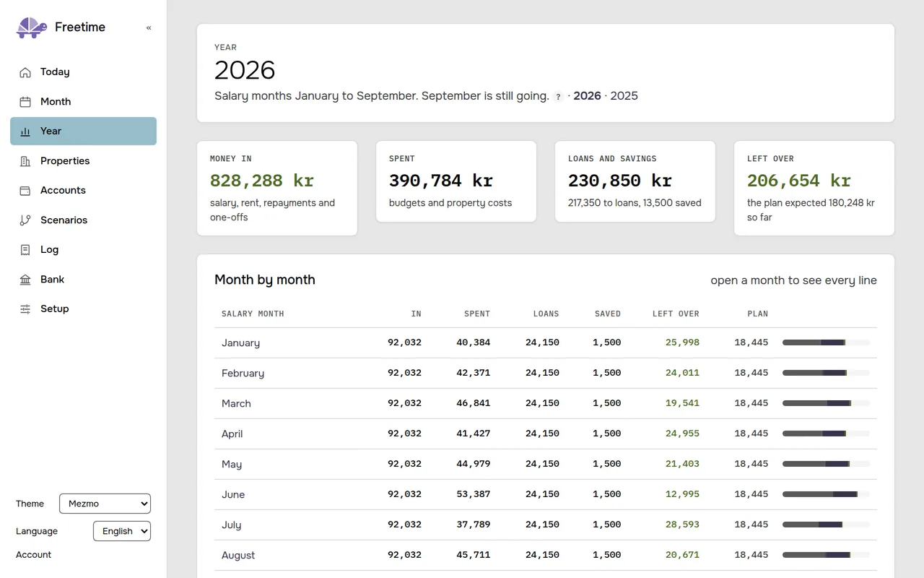
Task: Open the Language dropdown set to English
Action: (x=122, y=531)
